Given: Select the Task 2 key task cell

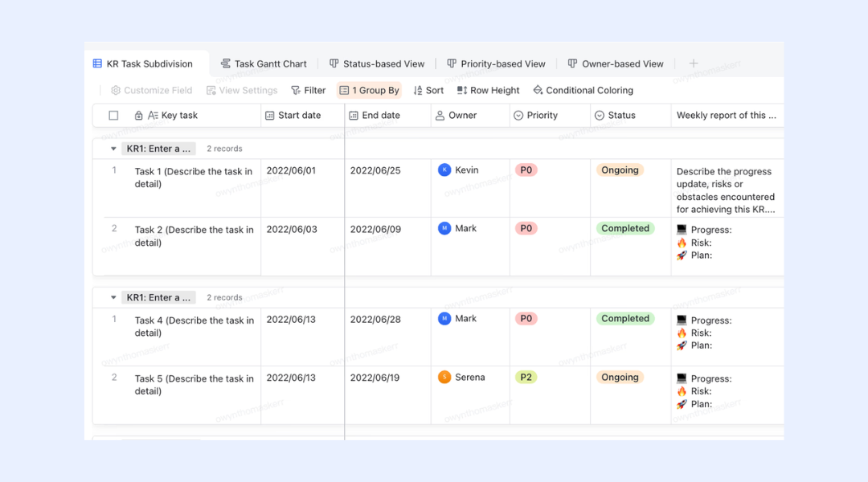Looking at the screenshot, I should (x=194, y=247).
